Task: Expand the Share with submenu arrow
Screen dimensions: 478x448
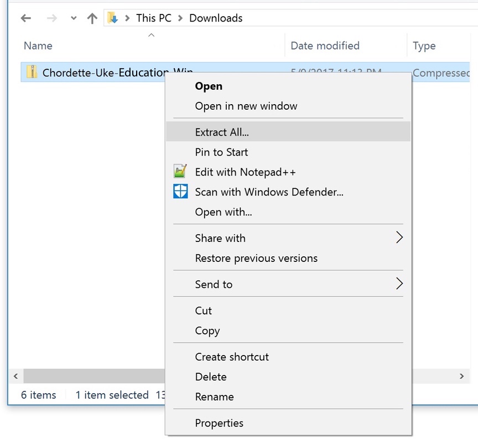Action: click(x=399, y=238)
